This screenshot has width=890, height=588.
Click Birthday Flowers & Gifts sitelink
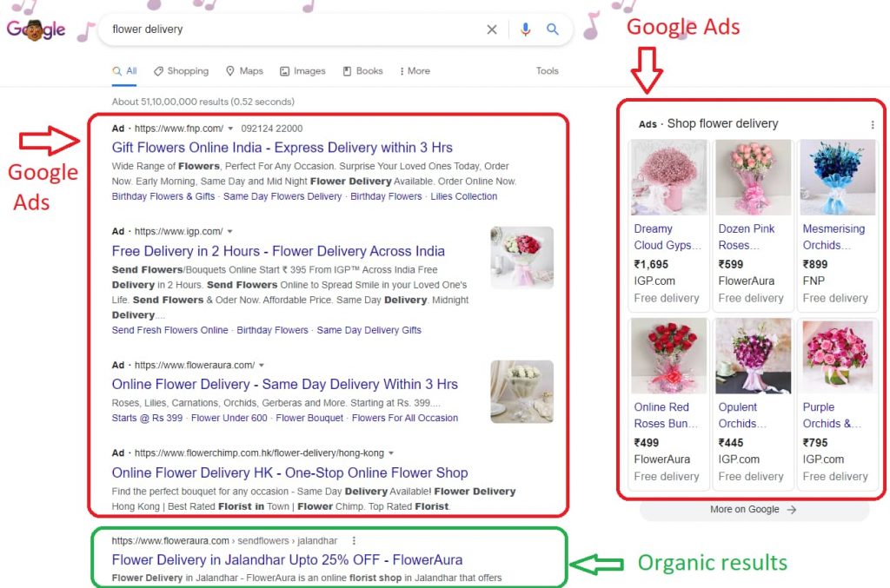(163, 196)
